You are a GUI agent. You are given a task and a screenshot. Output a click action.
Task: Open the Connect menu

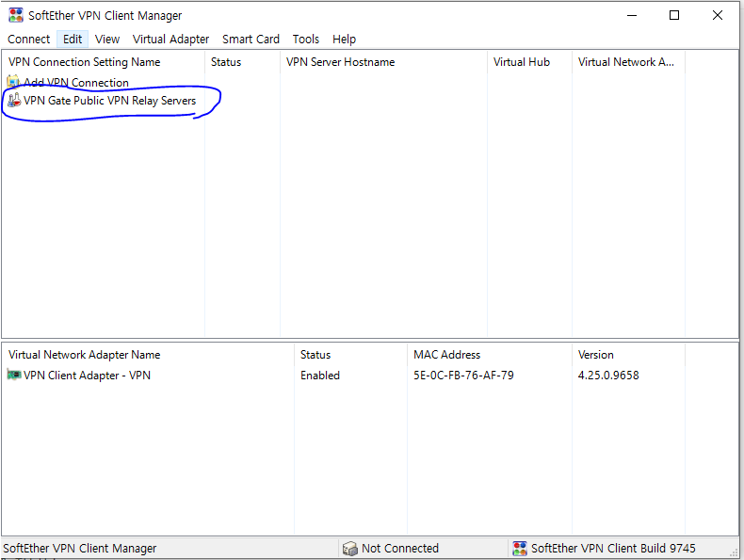tap(28, 39)
